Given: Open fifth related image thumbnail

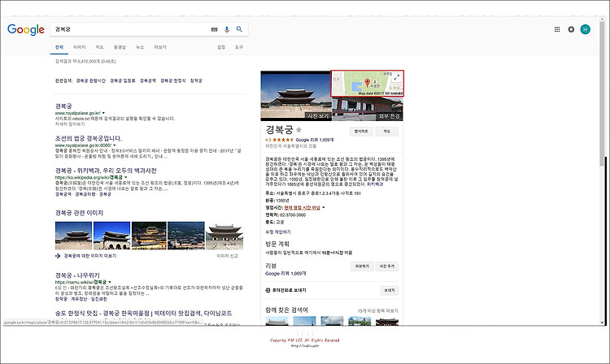Looking at the screenshot, I should point(224,236).
